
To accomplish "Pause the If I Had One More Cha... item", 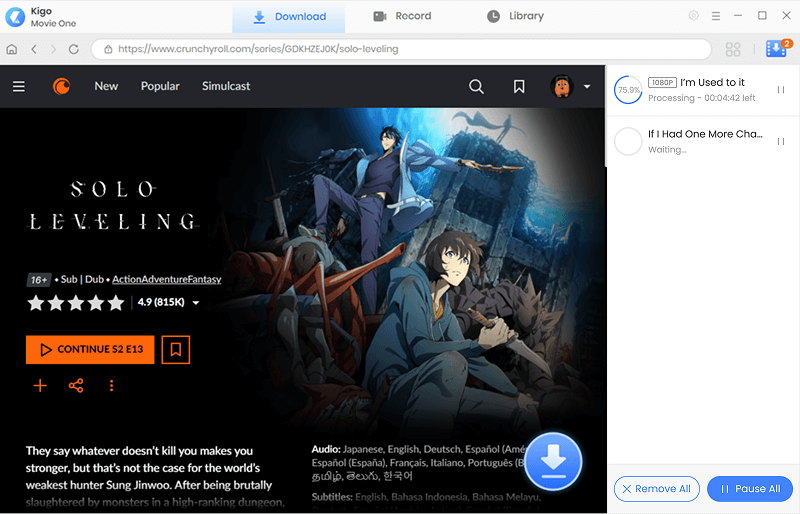I will click(x=781, y=141).
